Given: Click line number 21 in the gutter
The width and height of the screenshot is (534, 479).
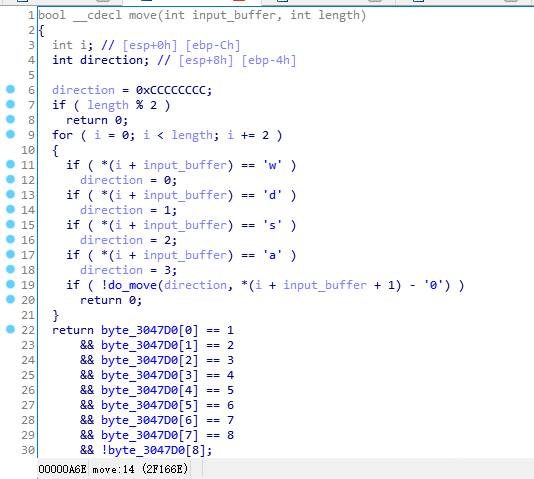Looking at the screenshot, I should [x=28, y=315].
